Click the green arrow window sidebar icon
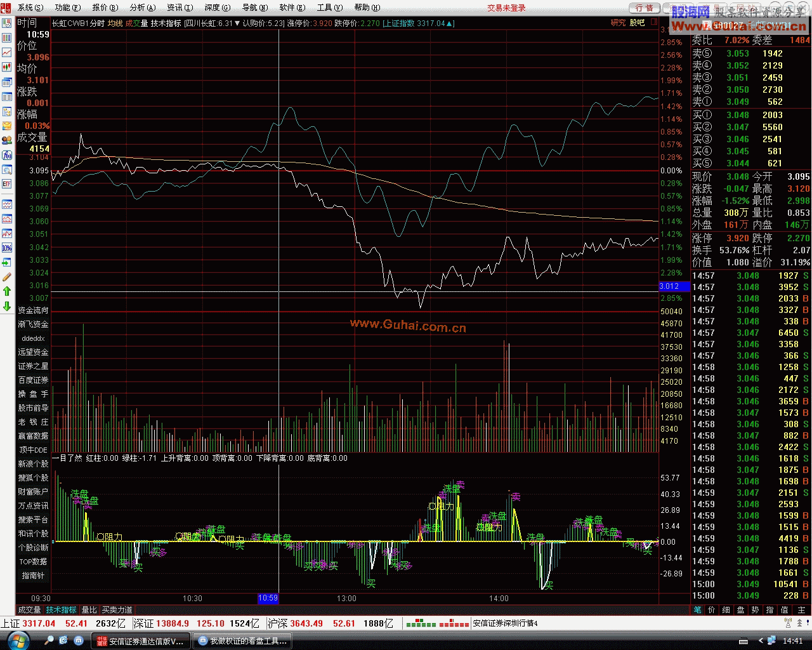The width and height of the screenshot is (812, 650). coord(7,262)
